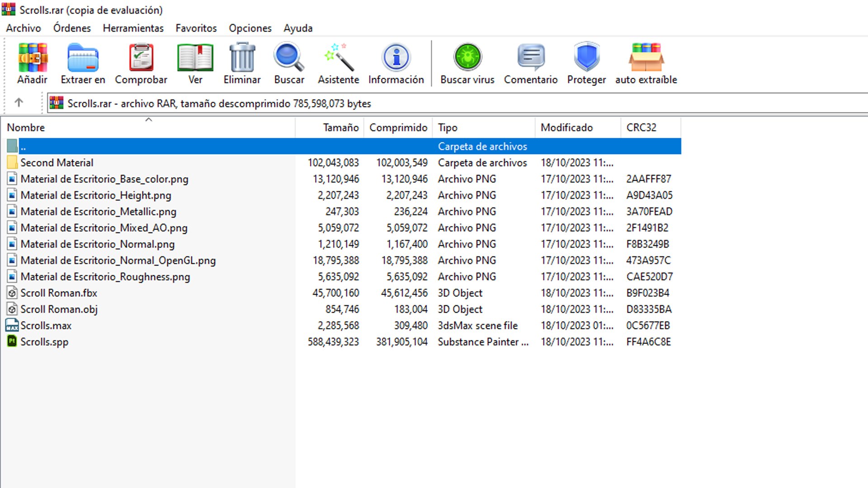
Task: Select the Second Material folder
Action: (x=57, y=163)
